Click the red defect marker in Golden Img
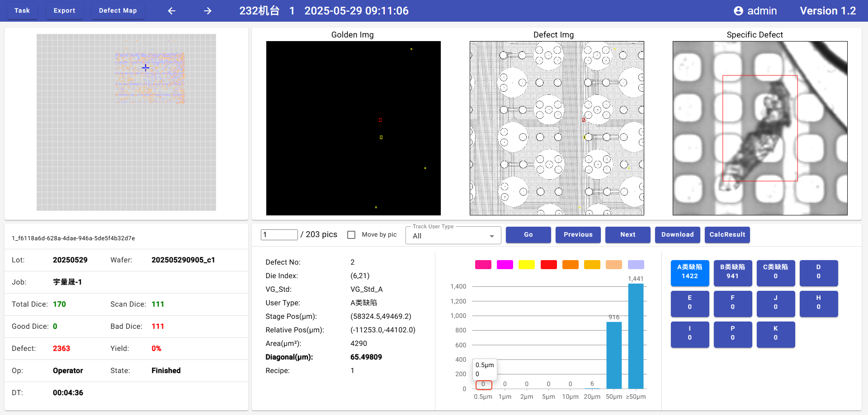This screenshot has height=415, width=868. [380, 120]
